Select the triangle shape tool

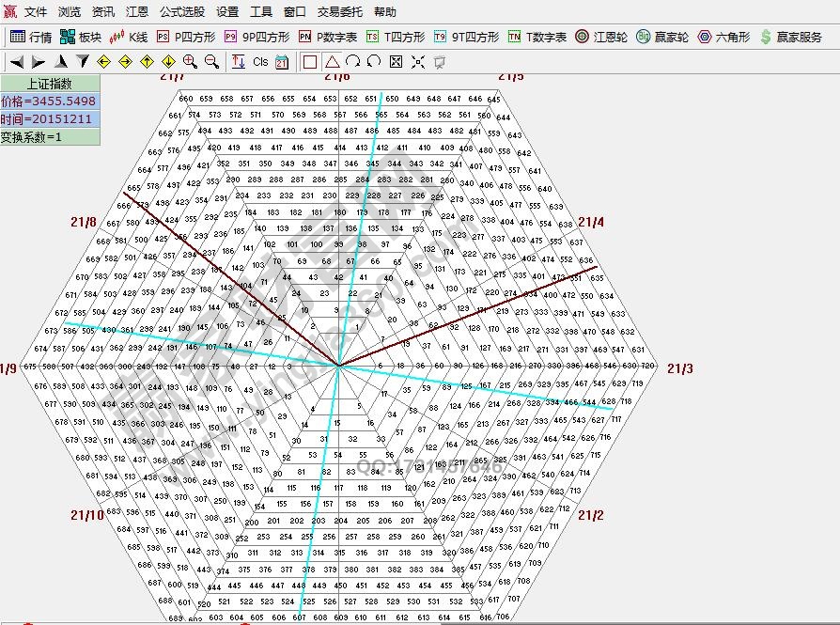(x=332, y=62)
